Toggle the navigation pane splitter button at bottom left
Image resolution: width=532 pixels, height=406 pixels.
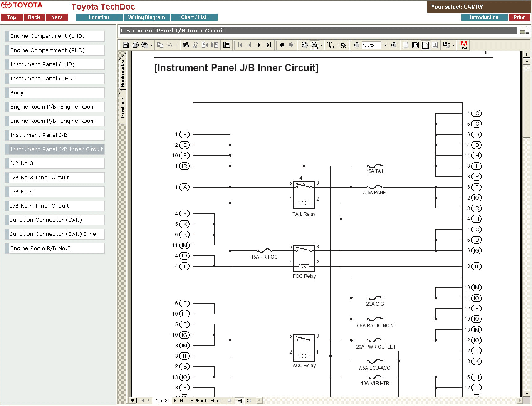click(x=133, y=401)
